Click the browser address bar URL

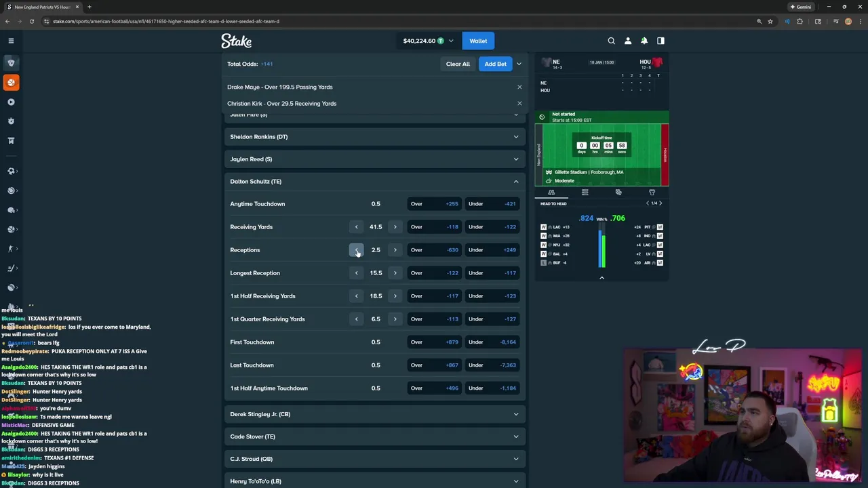click(166, 21)
